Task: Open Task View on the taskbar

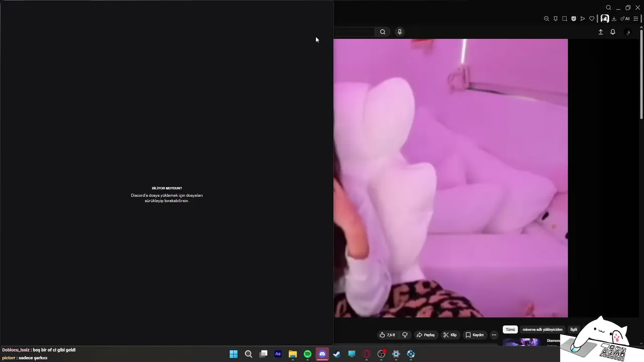Action: point(263,354)
